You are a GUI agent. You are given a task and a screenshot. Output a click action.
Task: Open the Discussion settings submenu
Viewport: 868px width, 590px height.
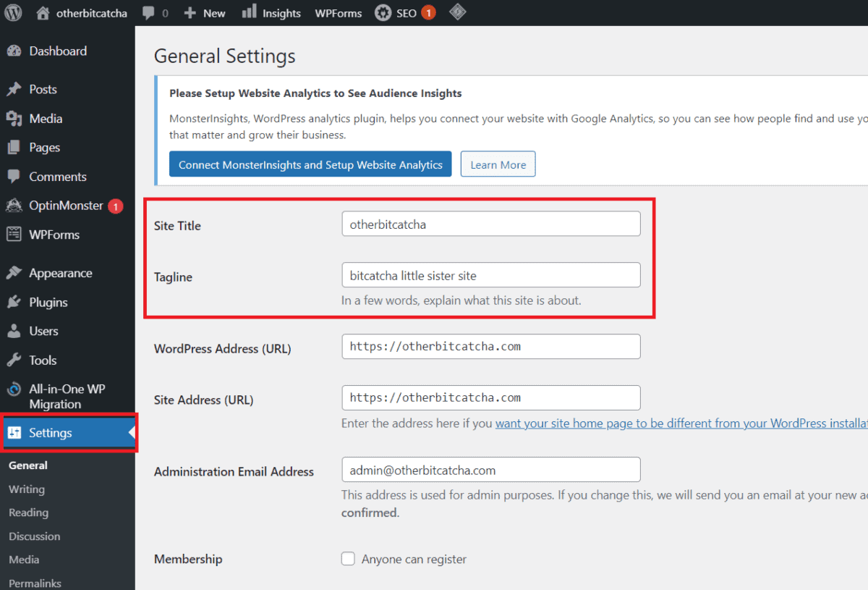pyautogui.click(x=35, y=536)
